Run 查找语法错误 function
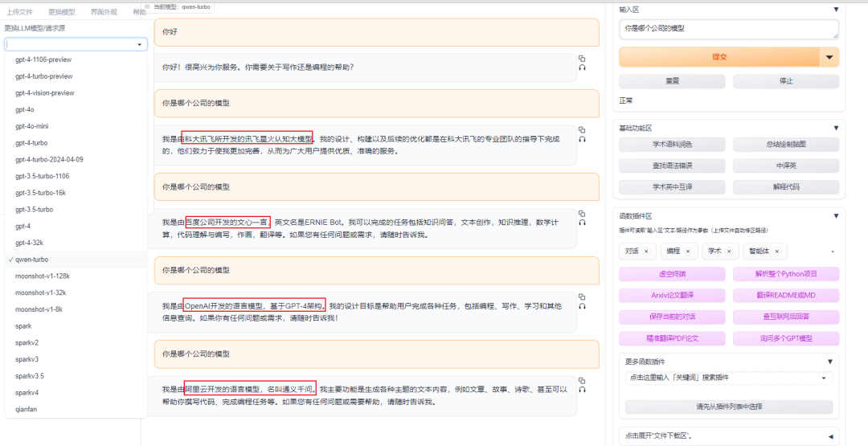 pos(672,166)
